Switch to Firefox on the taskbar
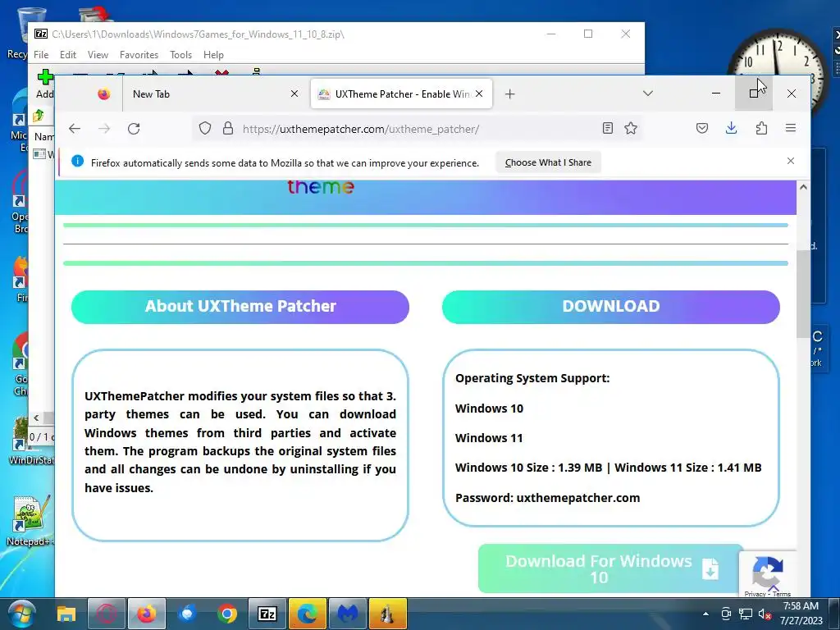Image resolution: width=840 pixels, height=630 pixels. click(146, 614)
